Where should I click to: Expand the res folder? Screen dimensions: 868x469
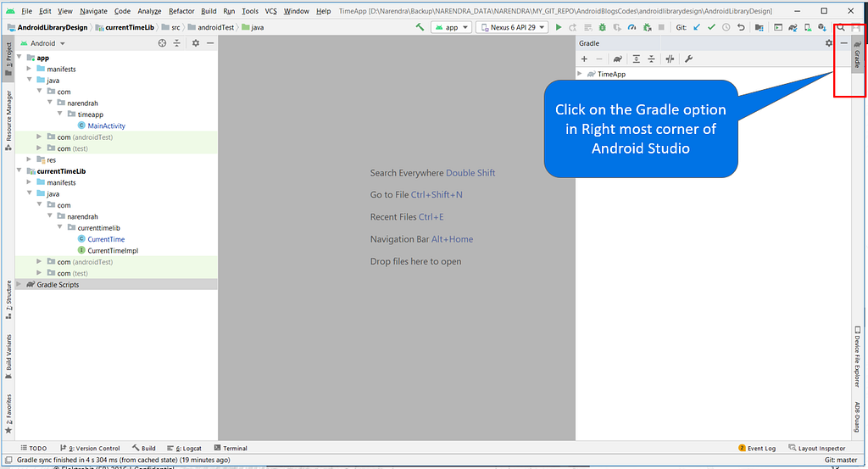click(29, 159)
